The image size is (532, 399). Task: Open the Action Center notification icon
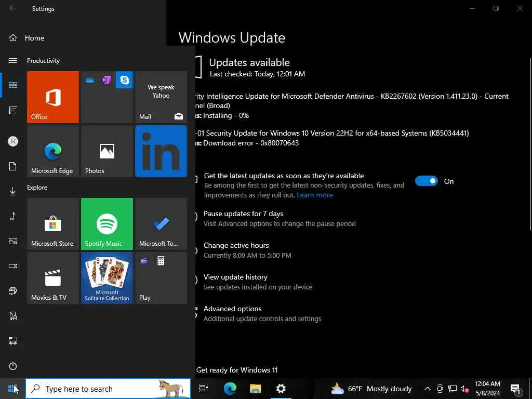pos(516,389)
